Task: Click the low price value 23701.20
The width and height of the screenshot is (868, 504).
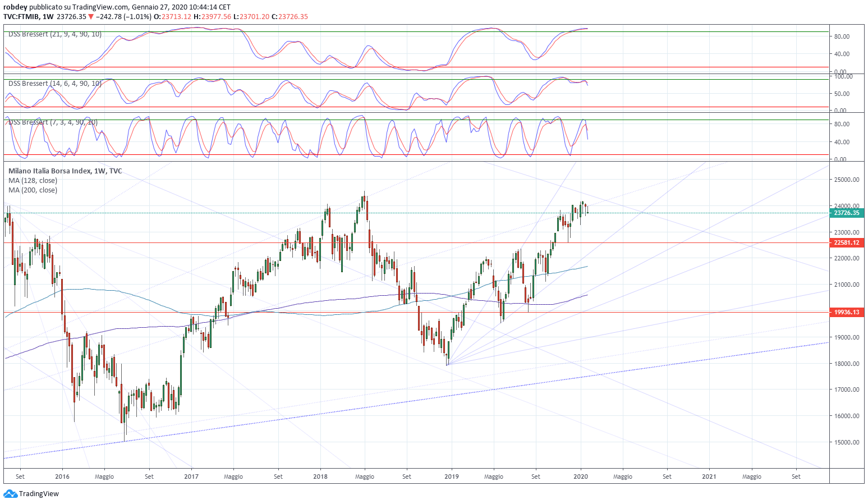Action: (x=254, y=17)
